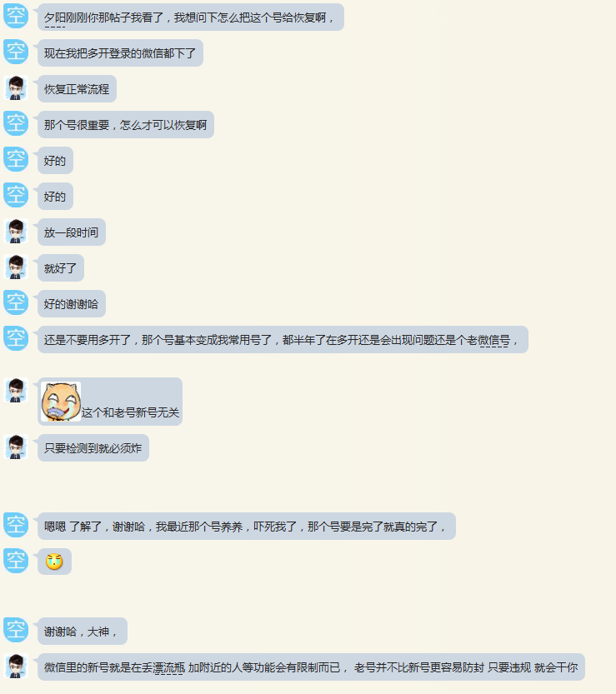Click the 空 avatar beside '好的谢谢哈'
Viewport: 616px width, 694px height.
(16, 302)
